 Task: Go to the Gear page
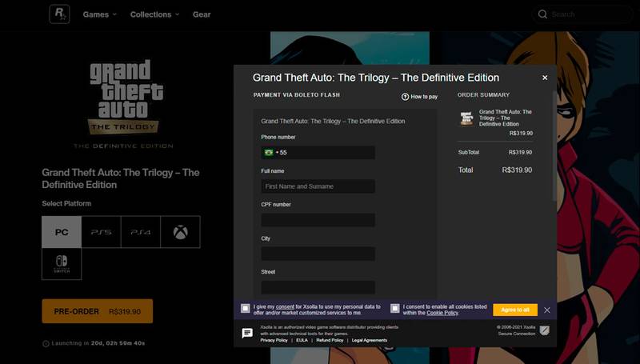[x=202, y=14]
